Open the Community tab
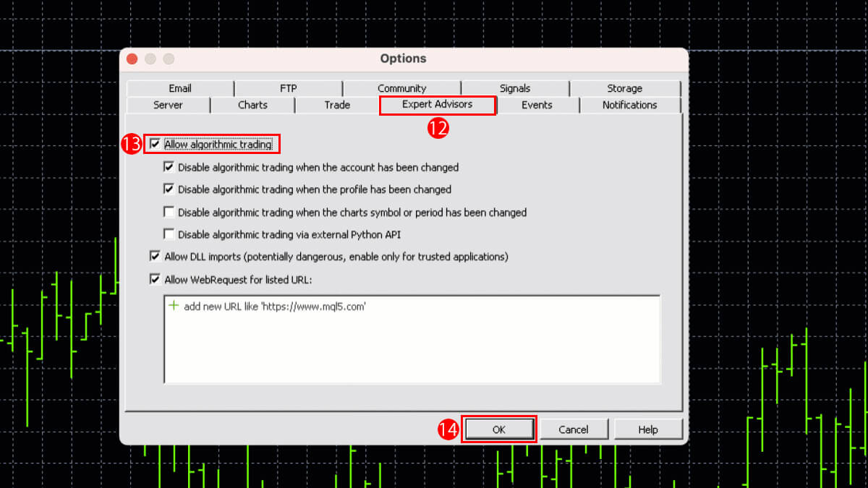This screenshot has width=868, height=488. coord(401,88)
